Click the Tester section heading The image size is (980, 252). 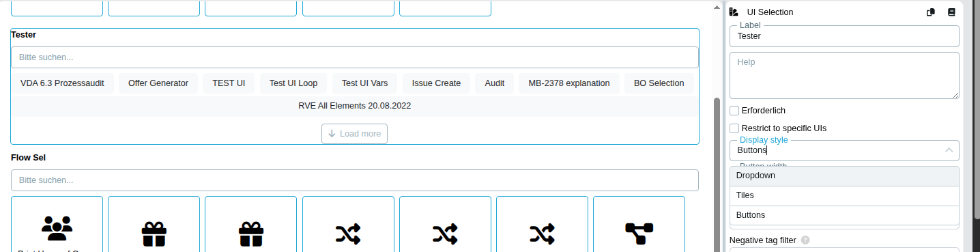pyautogui.click(x=24, y=34)
